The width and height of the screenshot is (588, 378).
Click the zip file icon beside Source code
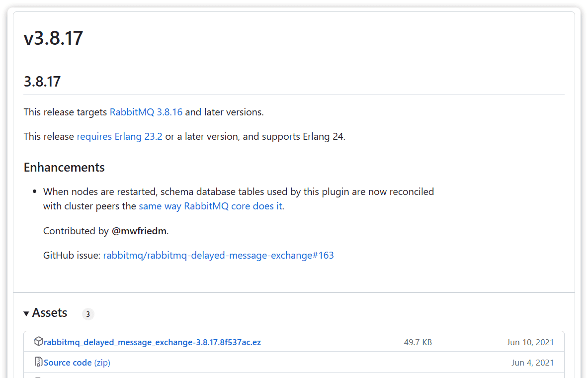coord(38,362)
